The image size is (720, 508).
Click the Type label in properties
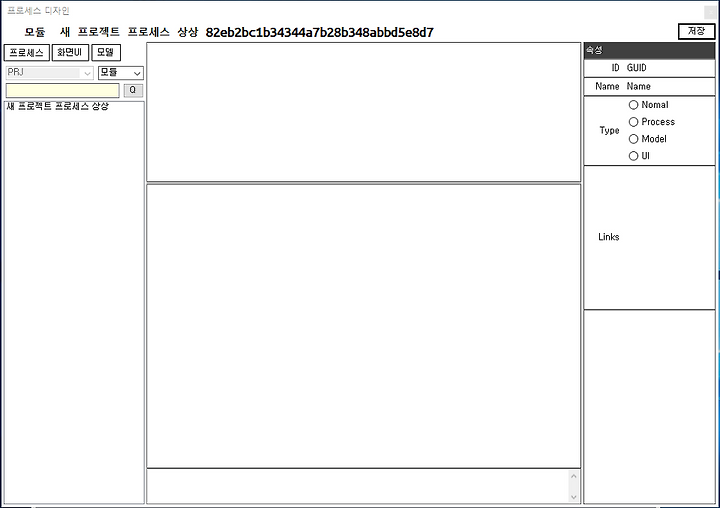point(609,130)
